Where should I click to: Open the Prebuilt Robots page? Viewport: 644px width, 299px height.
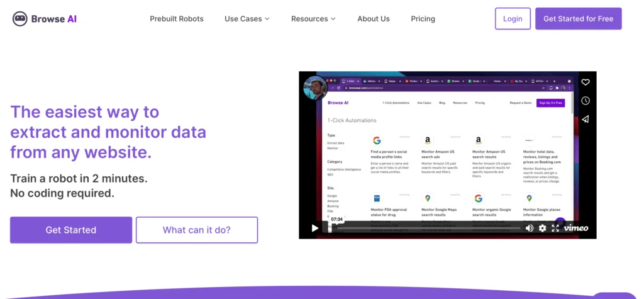177,18
